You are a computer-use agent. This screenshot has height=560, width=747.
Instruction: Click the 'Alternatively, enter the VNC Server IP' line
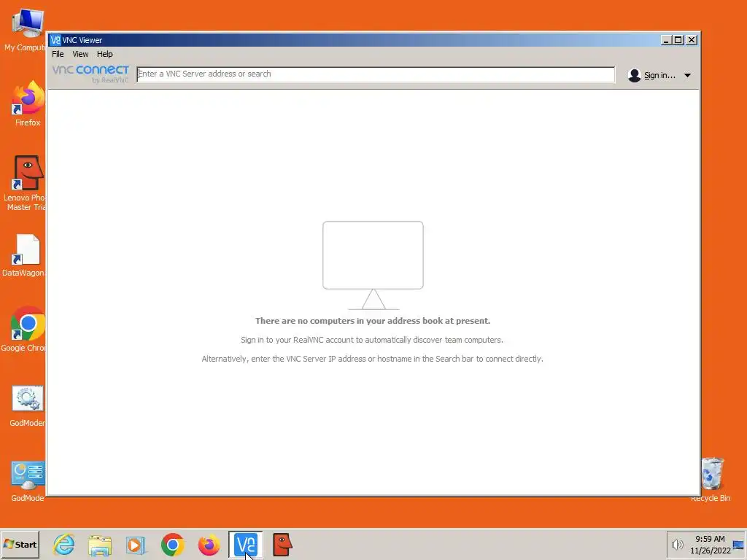pos(372,359)
